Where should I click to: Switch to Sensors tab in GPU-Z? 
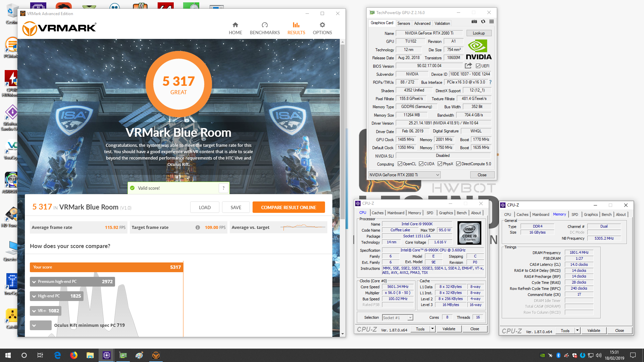click(x=404, y=23)
